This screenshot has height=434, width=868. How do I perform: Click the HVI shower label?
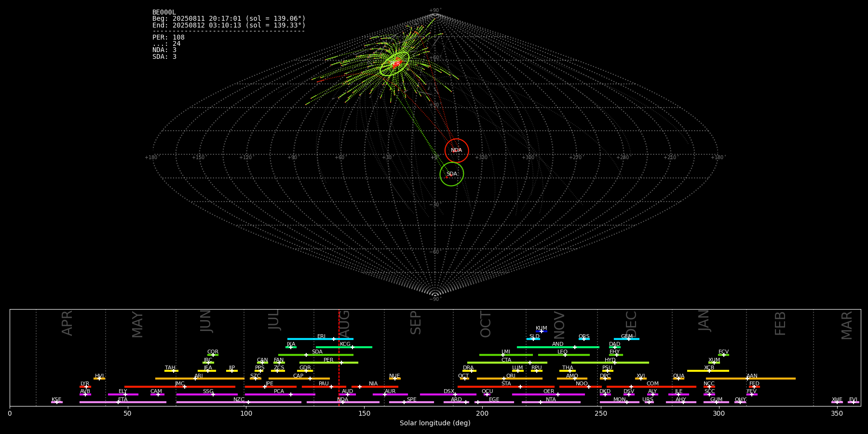pyautogui.click(x=99, y=376)
